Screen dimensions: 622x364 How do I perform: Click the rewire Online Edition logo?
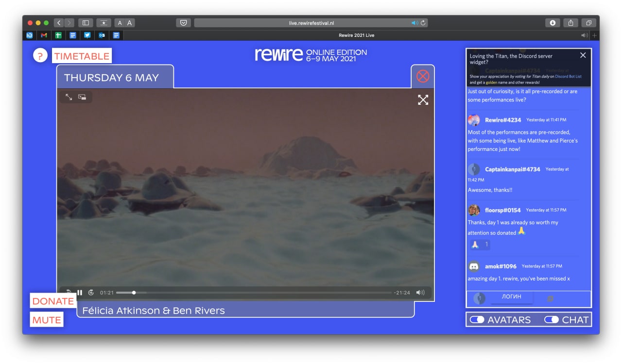(311, 55)
